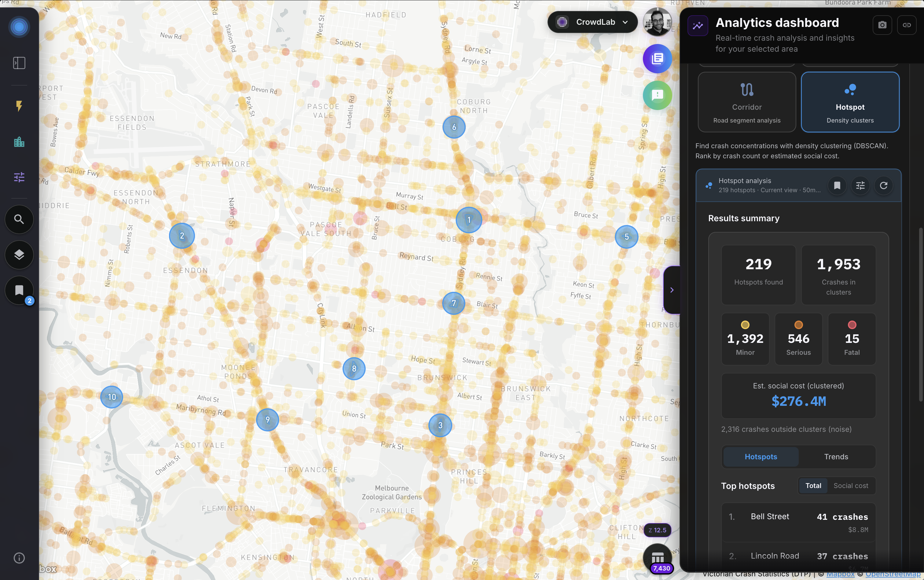
Task: Refresh the hotspot analysis
Action: (x=883, y=186)
